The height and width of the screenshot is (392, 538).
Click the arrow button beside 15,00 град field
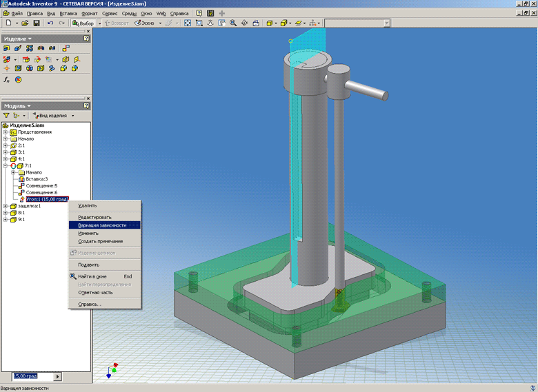coord(58,376)
